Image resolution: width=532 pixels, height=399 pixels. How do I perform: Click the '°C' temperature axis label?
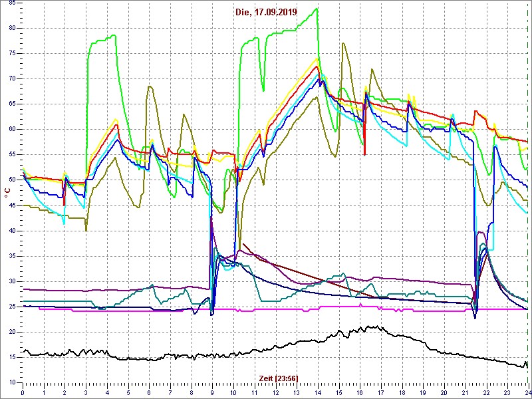point(7,193)
